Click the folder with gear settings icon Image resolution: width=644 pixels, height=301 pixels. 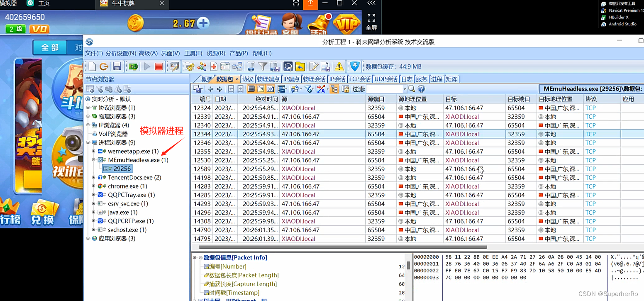[x=190, y=66]
